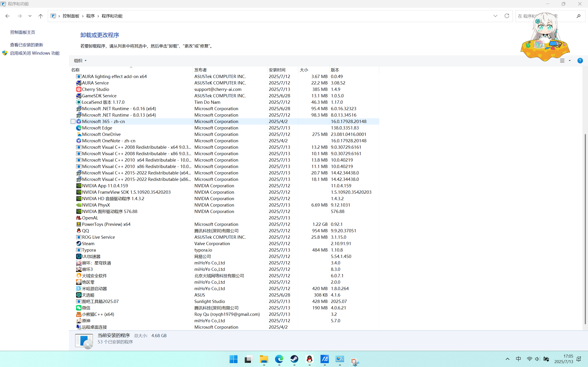588x367 pixels.
Task: Select the GameSDK Service row
Action: (x=224, y=96)
